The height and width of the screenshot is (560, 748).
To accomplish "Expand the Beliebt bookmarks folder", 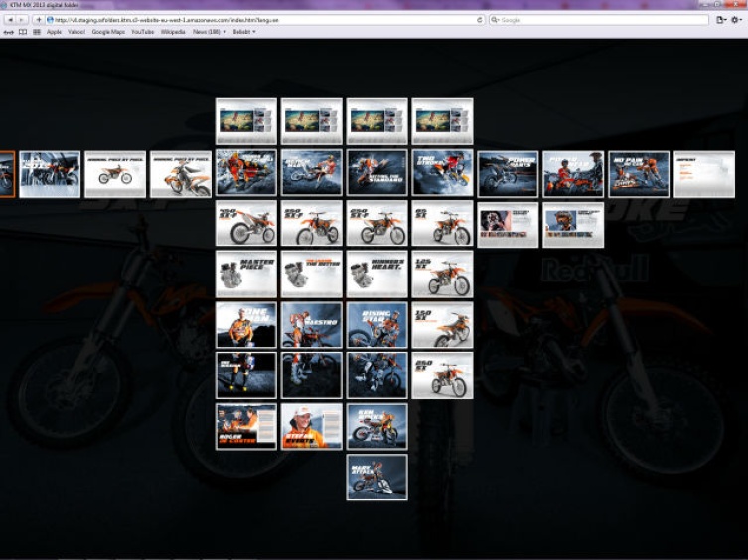I will point(244,32).
